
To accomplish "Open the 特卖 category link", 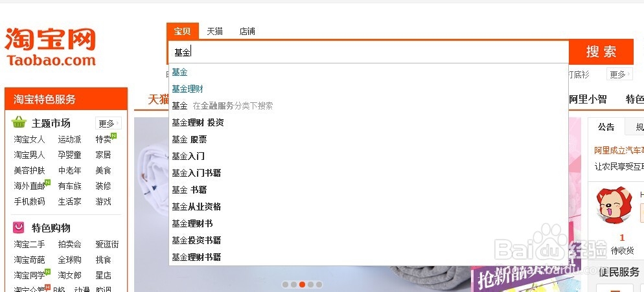I will click(x=104, y=139).
